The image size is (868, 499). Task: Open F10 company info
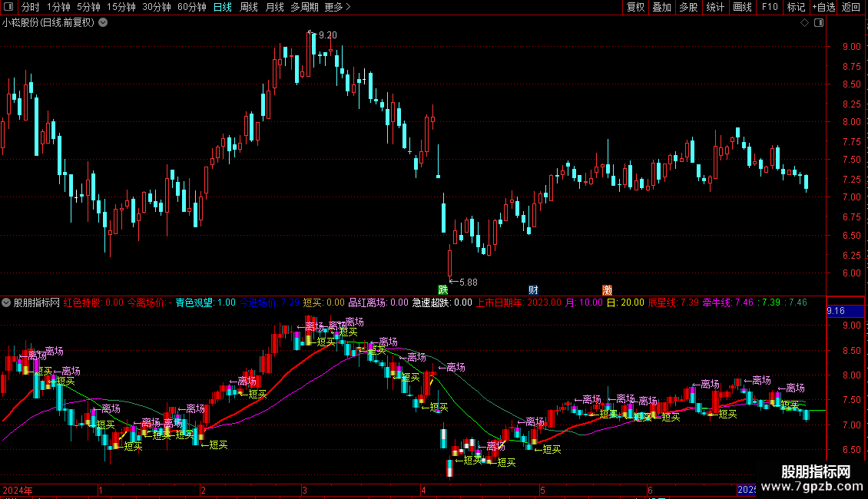(x=770, y=7)
